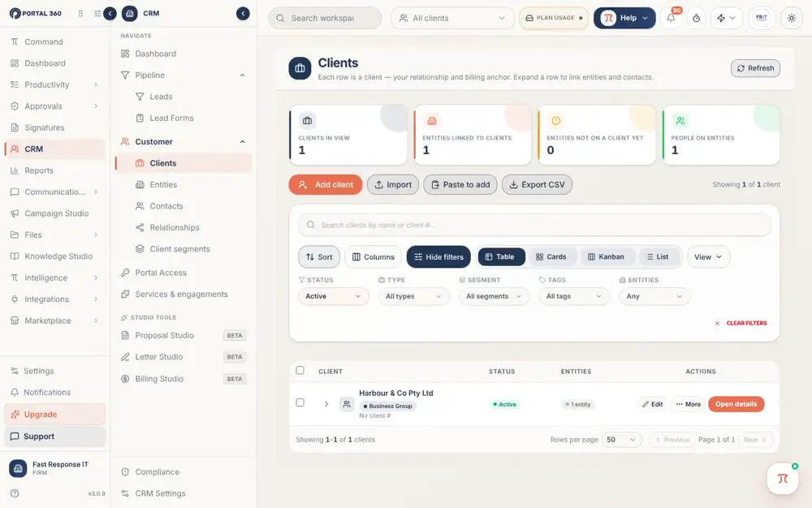
Task: Click the Portal 360 logo
Action: pos(35,14)
